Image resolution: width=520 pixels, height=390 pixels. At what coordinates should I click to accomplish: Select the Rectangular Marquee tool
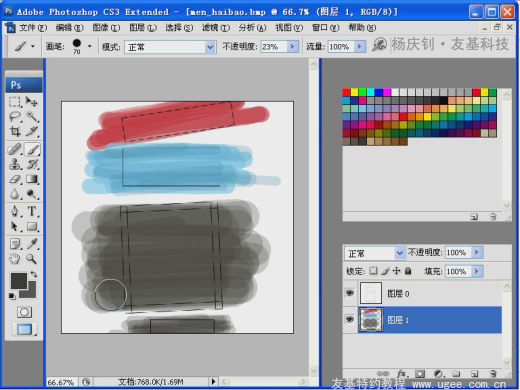[x=15, y=101]
